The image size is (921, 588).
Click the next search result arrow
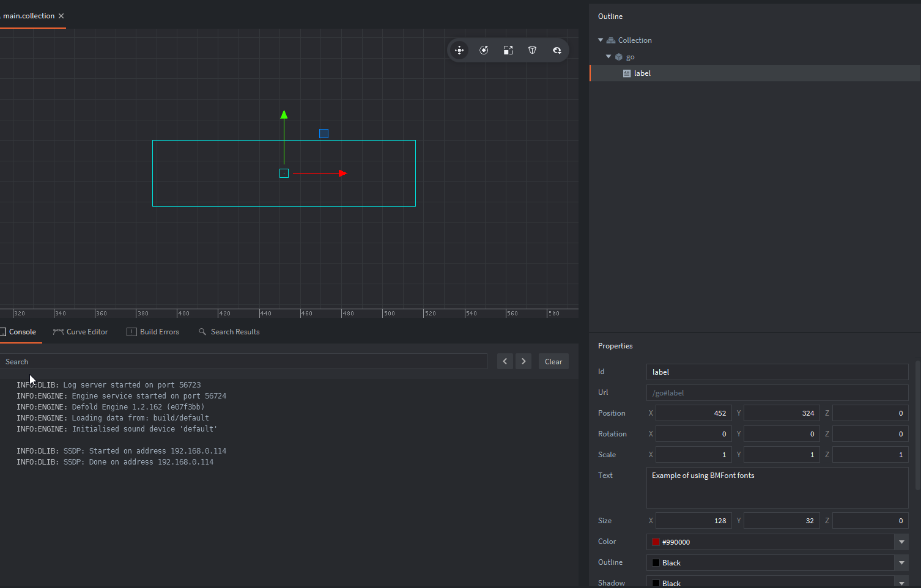coord(523,361)
